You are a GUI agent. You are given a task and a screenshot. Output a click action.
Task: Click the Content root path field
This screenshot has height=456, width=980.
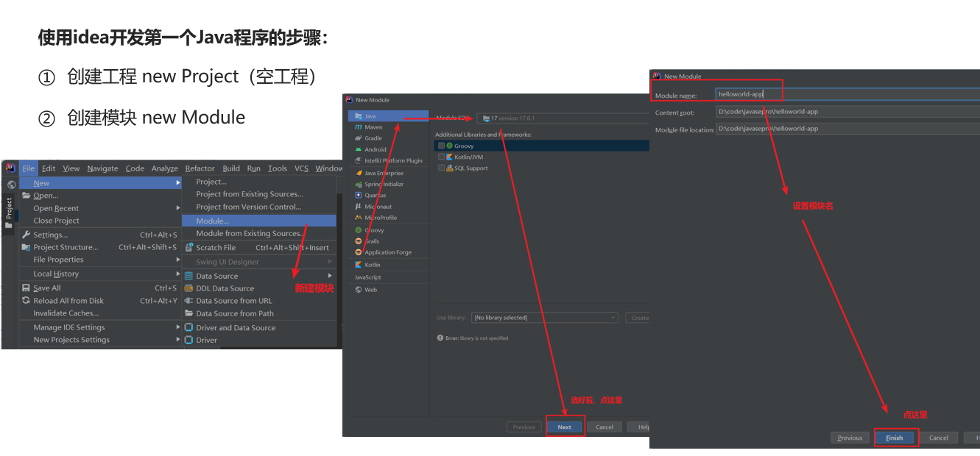(x=847, y=112)
